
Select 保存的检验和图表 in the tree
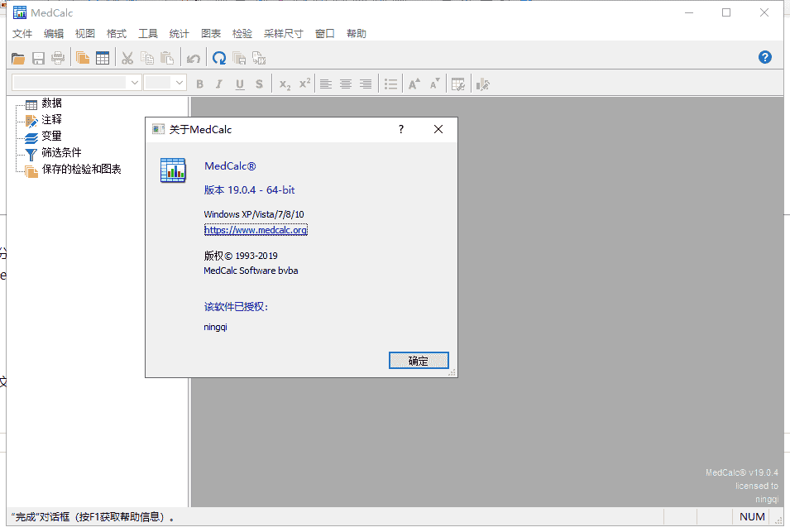[81, 169]
